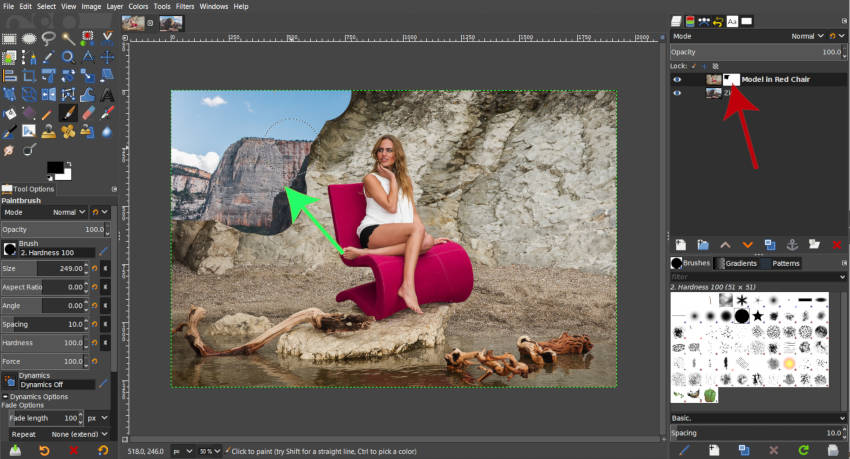Select the Free Select lasso tool
Screen dimensions: 850x459
(x=48, y=38)
